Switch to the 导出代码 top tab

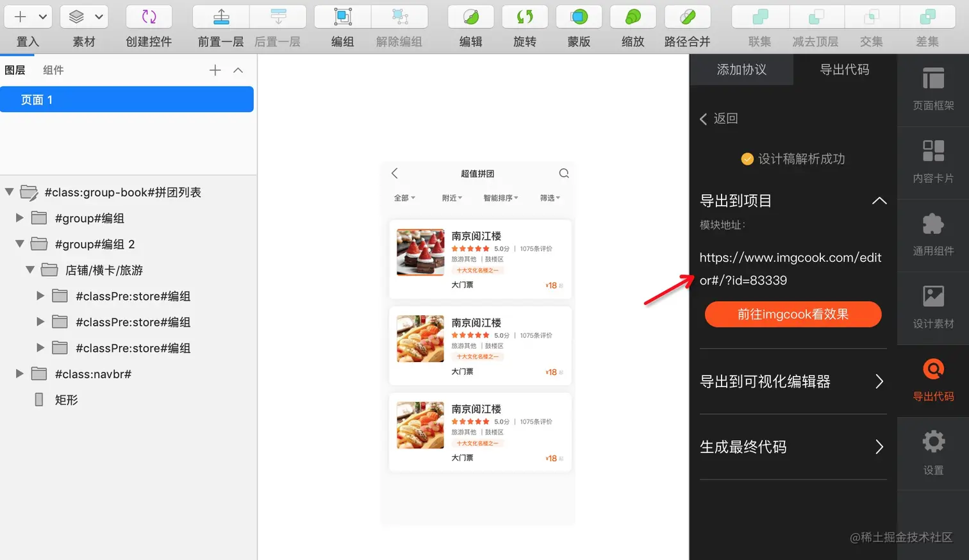[x=845, y=69]
